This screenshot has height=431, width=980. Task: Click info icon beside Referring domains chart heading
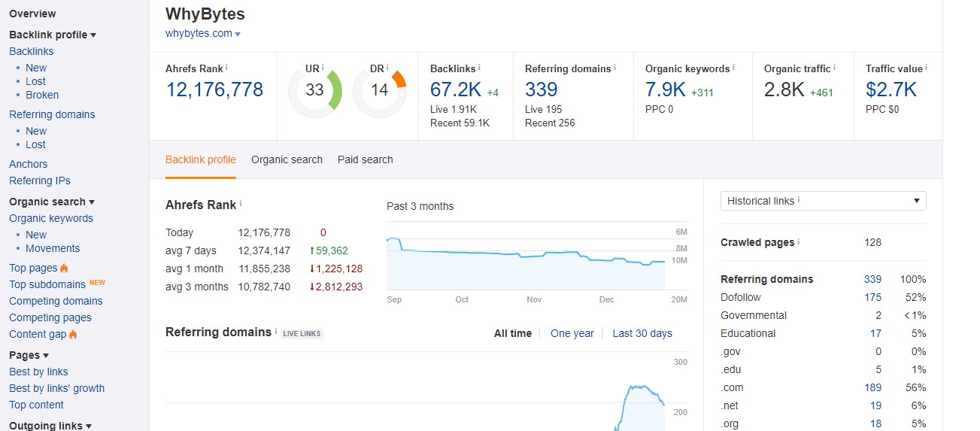[276, 331]
